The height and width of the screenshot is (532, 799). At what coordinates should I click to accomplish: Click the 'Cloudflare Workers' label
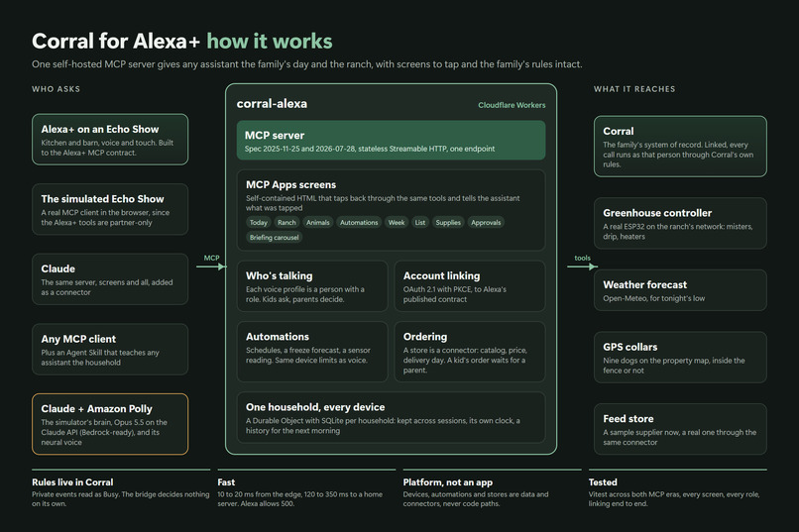click(512, 105)
